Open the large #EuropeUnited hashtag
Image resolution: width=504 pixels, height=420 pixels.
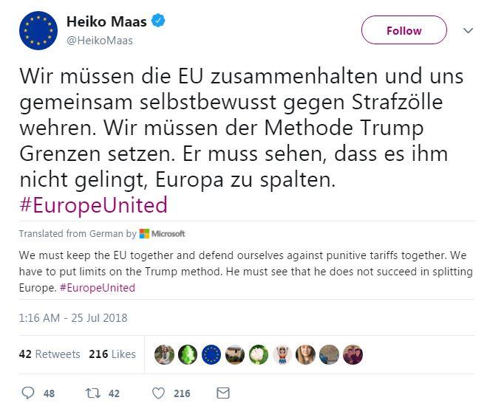pos(94,205)
